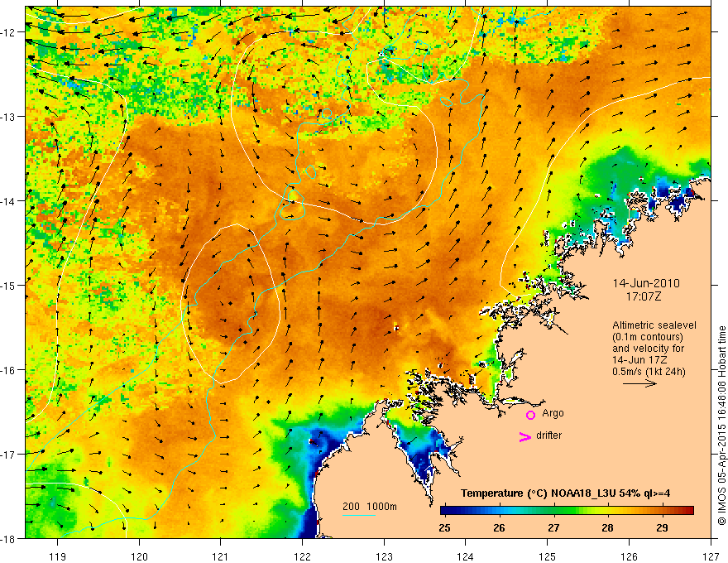Image resolution: width=728 pixels, height=563 pixels.
Task: Click the '1000m' depth contour label
Action: click(x=382, y=507)
